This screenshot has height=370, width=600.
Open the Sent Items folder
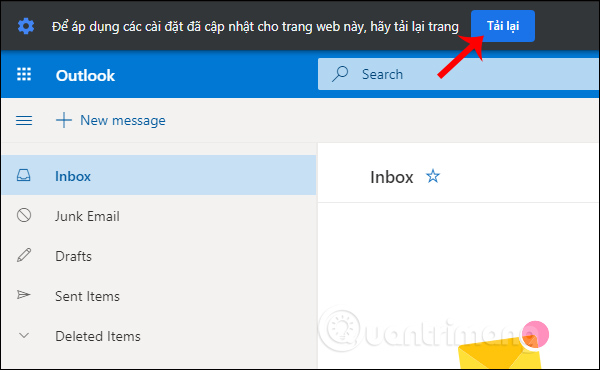point(158,296)
